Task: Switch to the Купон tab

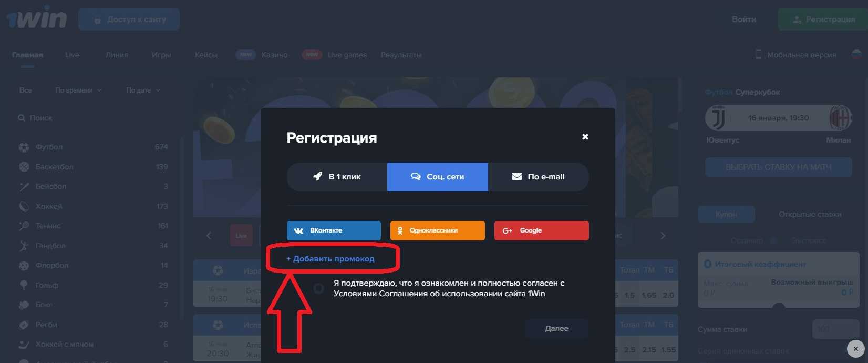Action: click(x=726, y=214)
